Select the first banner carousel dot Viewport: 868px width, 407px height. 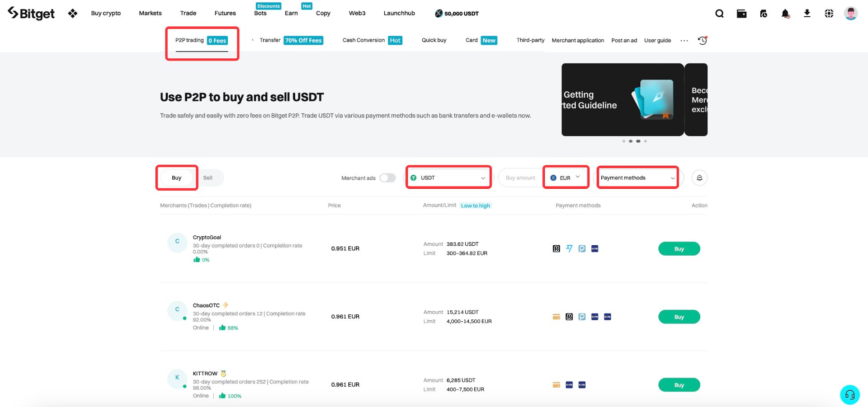click(624, 141)
